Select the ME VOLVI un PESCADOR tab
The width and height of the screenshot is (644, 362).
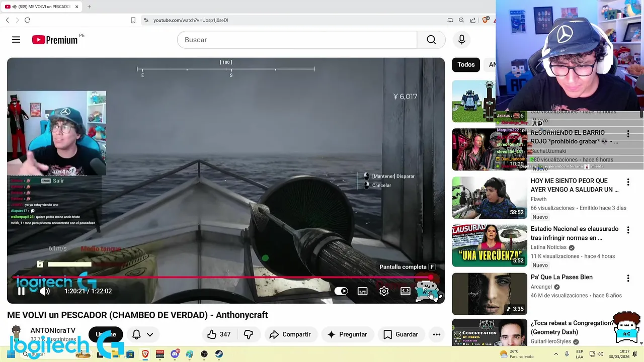click(x=42, y=7)
